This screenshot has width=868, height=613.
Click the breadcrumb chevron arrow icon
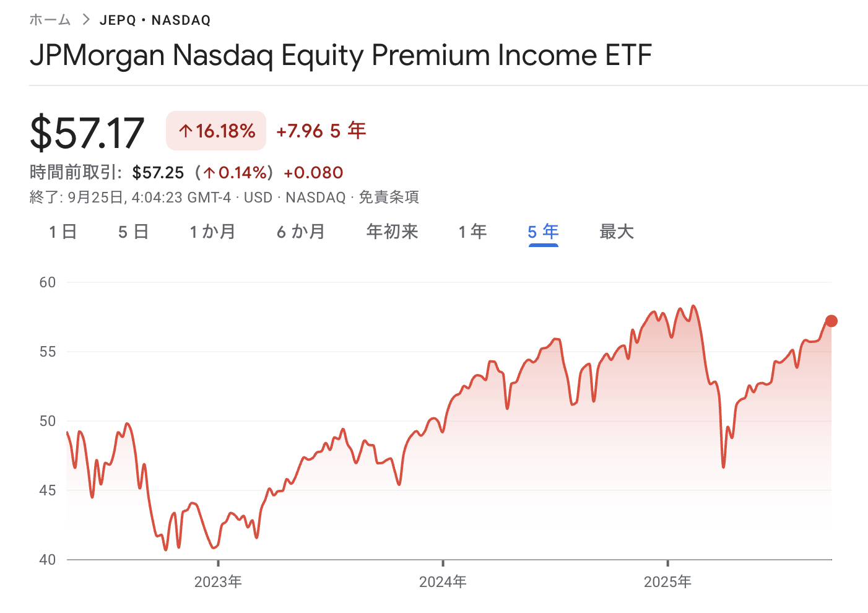coord(85,20)
